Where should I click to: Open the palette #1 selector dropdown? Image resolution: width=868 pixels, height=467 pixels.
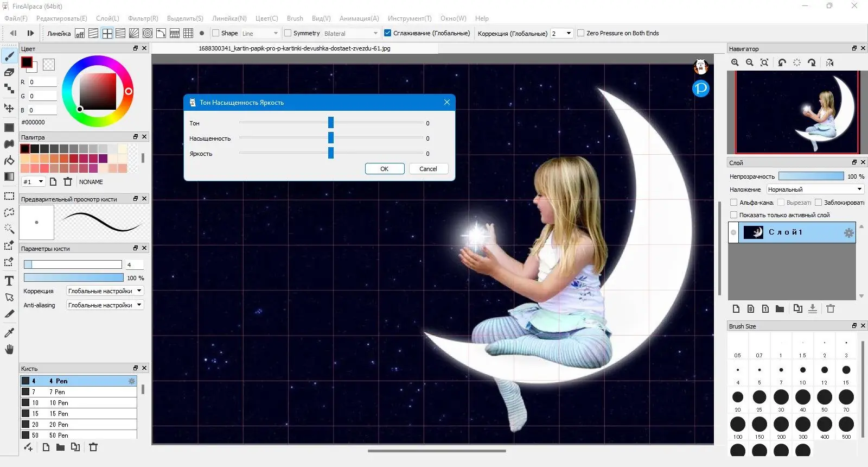click(x=33, y=181)
